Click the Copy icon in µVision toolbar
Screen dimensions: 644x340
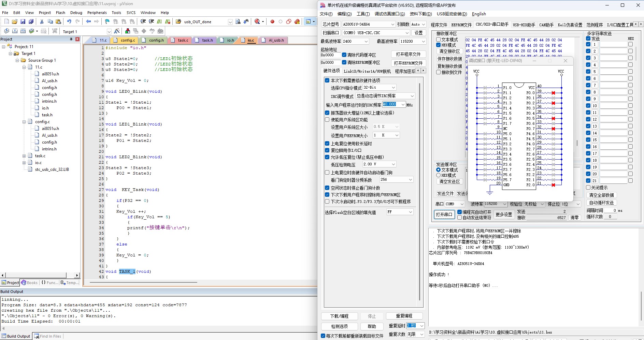[x=50, y=21]
